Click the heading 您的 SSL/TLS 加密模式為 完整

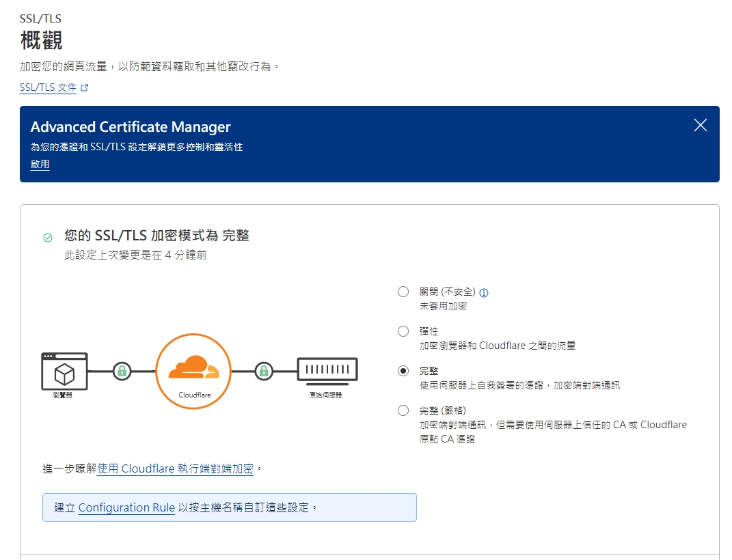coord(157,236)
